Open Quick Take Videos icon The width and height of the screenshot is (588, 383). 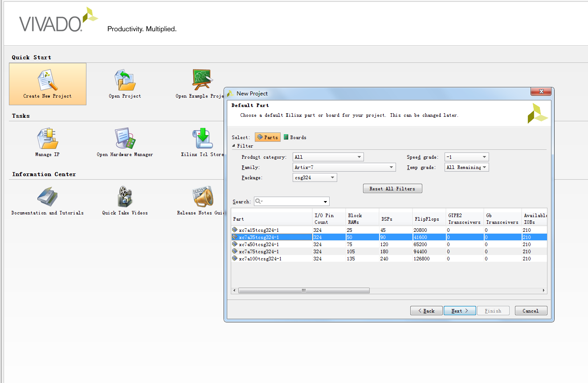[125, 198]
